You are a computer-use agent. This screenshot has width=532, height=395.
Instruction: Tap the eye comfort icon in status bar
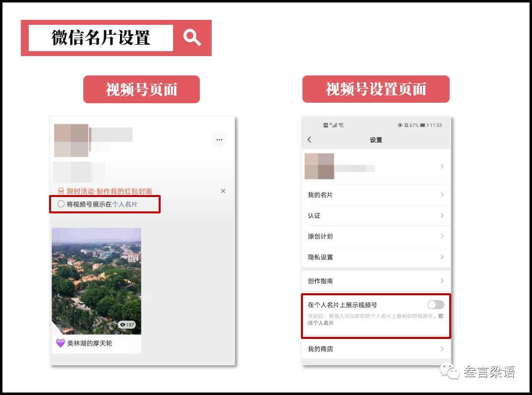tap(400, 125)
